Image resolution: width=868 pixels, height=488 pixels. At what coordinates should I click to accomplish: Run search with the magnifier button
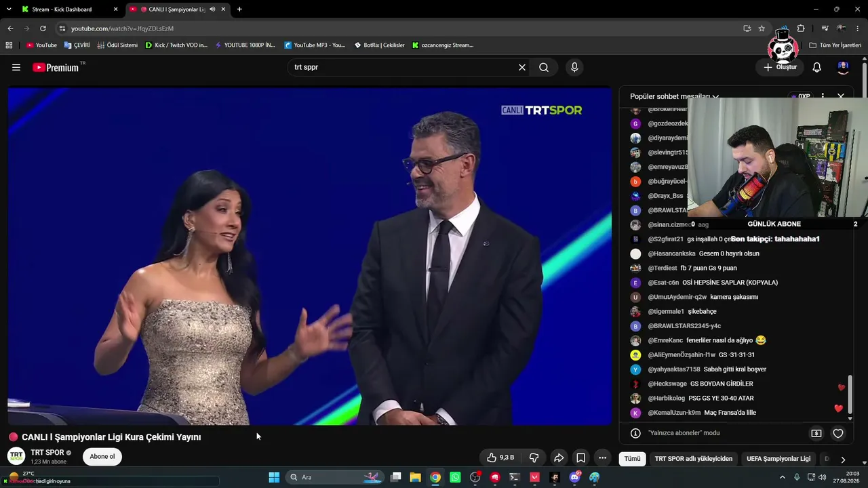tap(544, 67)
